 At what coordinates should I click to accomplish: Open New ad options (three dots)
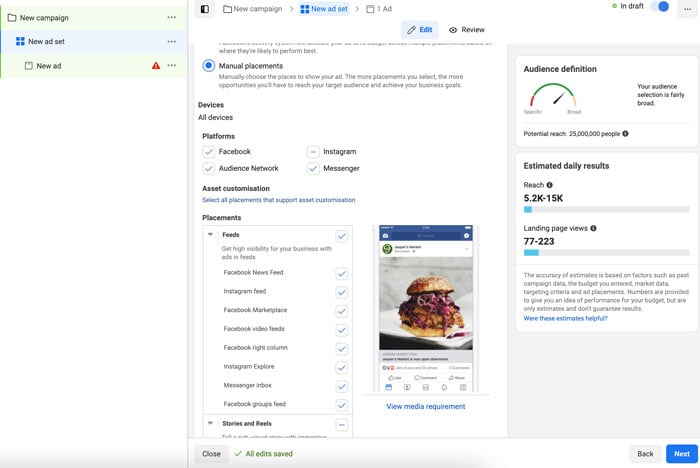click(x=171, y=66)
